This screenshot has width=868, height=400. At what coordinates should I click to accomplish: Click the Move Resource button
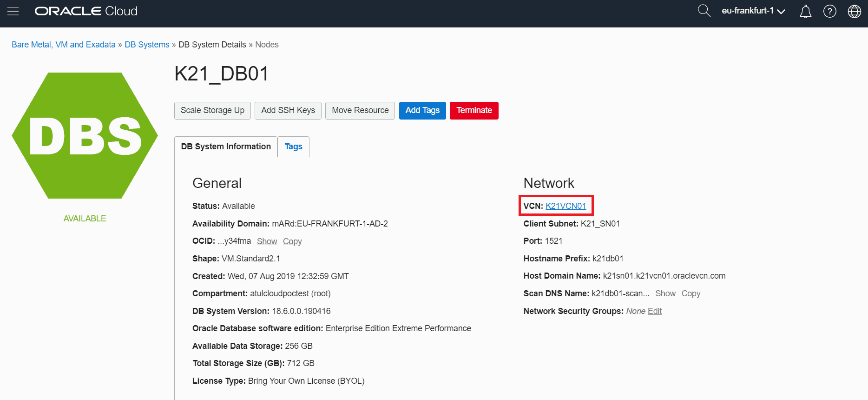(x=360, y=111)
